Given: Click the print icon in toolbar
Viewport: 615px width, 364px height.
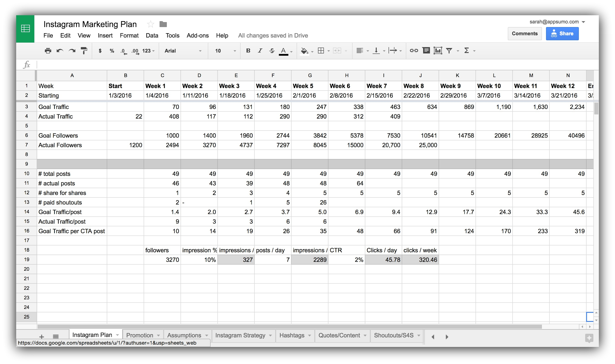Looking at the screenshot, I should click(48, 51).
